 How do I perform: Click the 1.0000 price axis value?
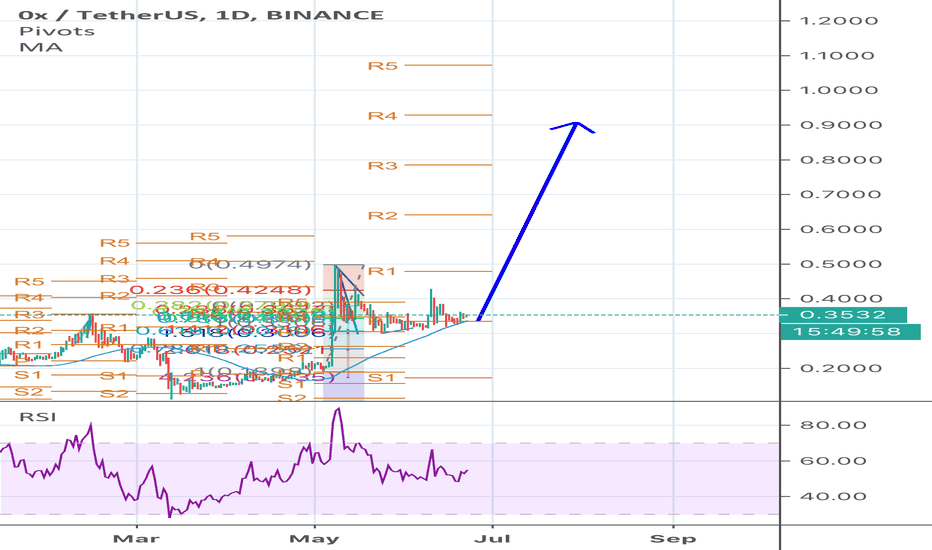click(839, 90)
